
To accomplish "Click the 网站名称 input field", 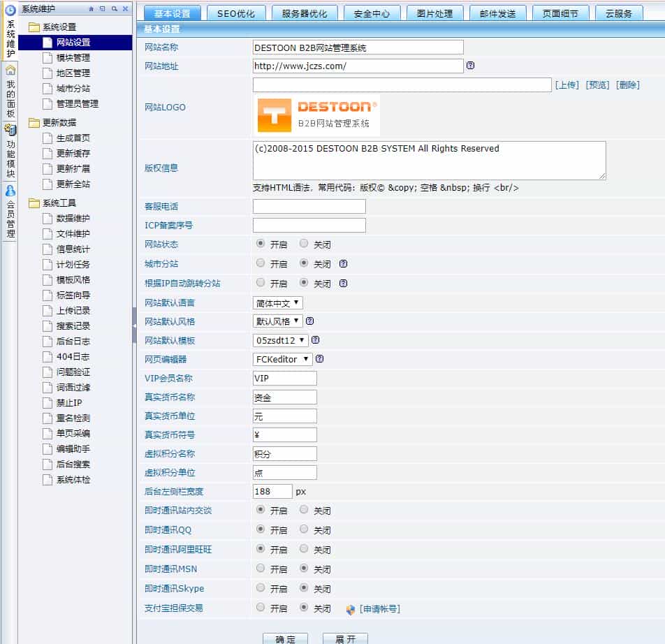I will pyautogui.click(x=358, y=47).
